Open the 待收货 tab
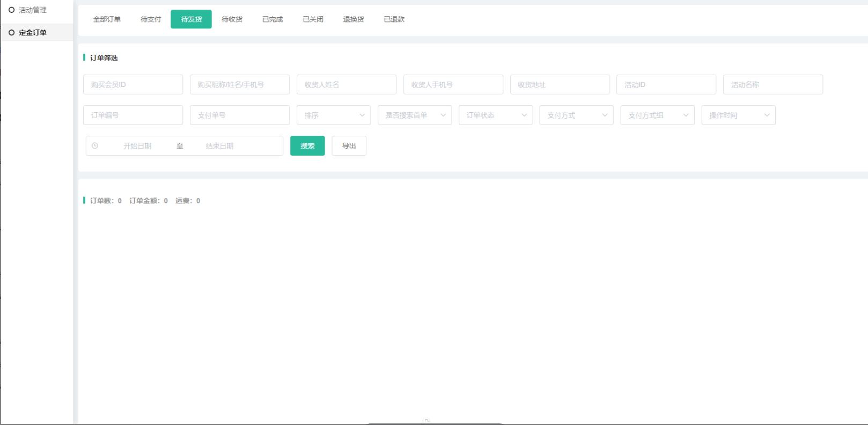868x425 pixels. point(232,19)
